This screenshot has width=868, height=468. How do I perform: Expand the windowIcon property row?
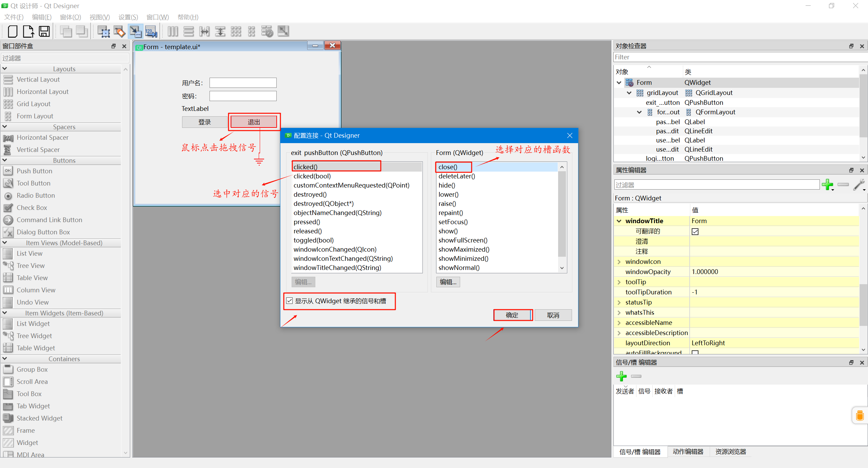(x=619, y=261)
